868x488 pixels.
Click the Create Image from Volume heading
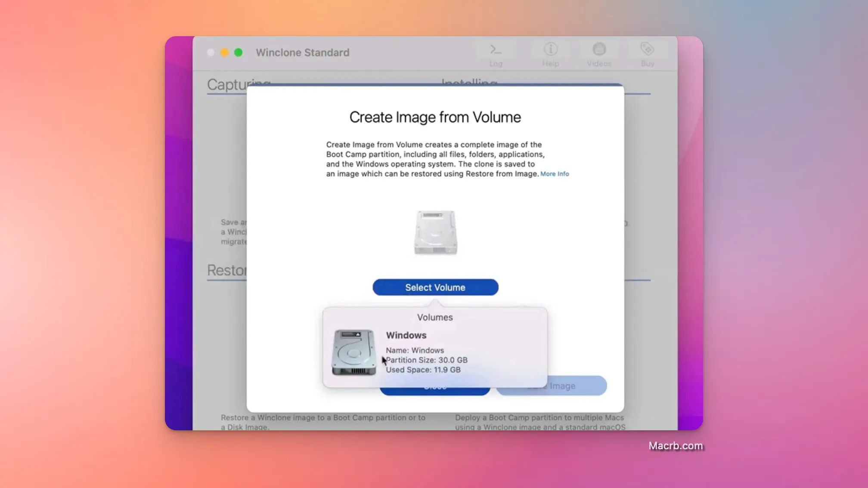pos(435,117)
